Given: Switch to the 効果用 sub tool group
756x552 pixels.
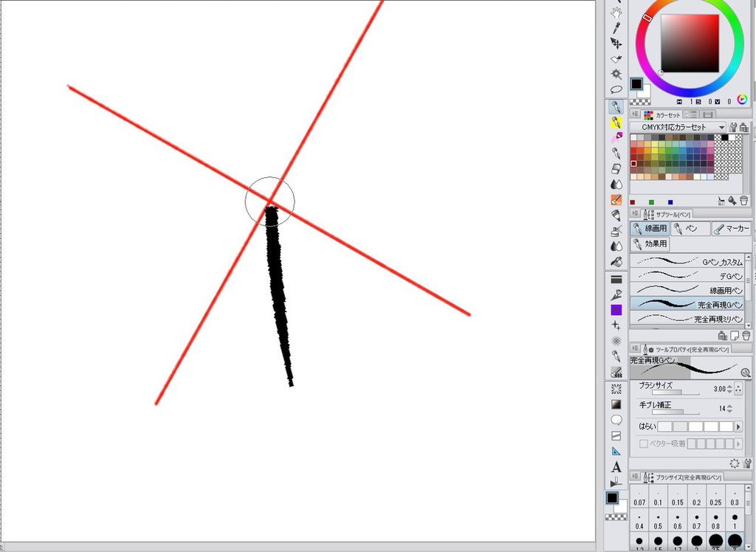Looking at the screenshot, I should (x=650, y=244).
